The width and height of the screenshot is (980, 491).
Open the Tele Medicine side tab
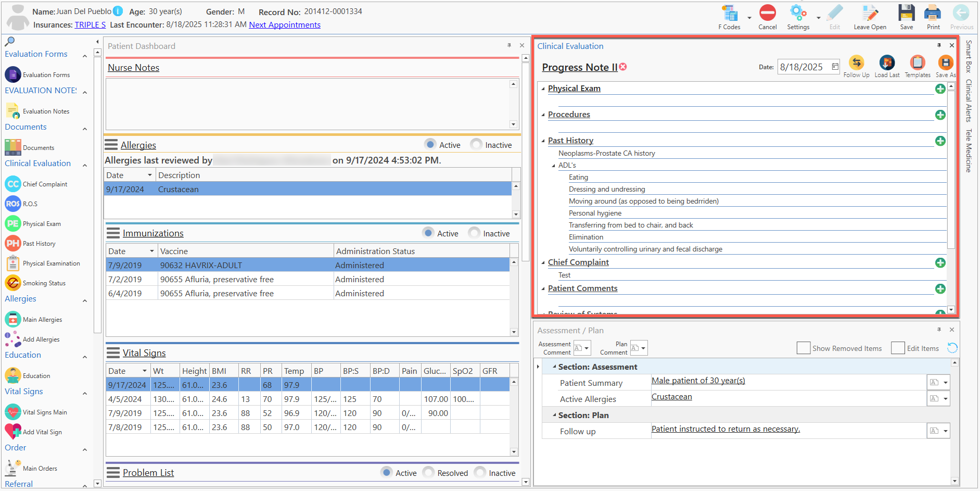click(x=969, y=150)
